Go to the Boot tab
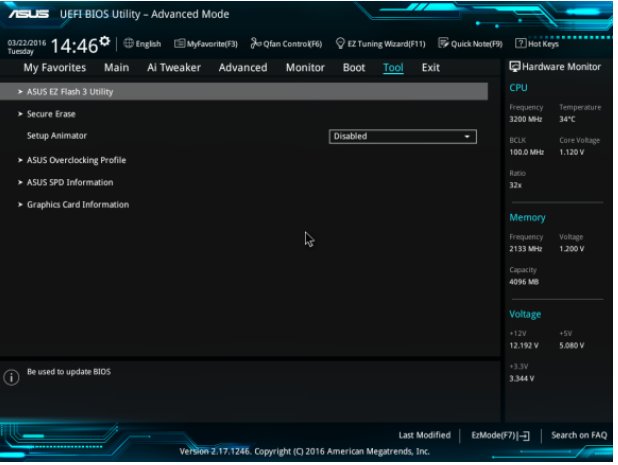The image size is (618, 465). (x=354, y=68)
